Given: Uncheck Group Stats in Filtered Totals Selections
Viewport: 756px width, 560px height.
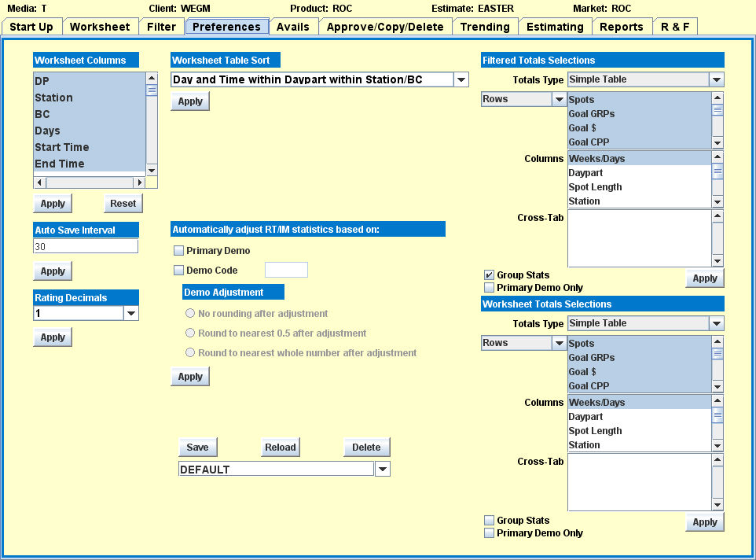Looking at the screenshot, I should (x=489, y=275).
